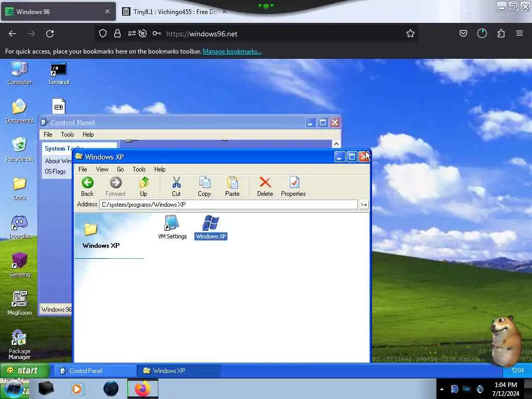Click the host Windows Start orb
The height and width of the screenshot is (399, 532).
pos(14,389)
